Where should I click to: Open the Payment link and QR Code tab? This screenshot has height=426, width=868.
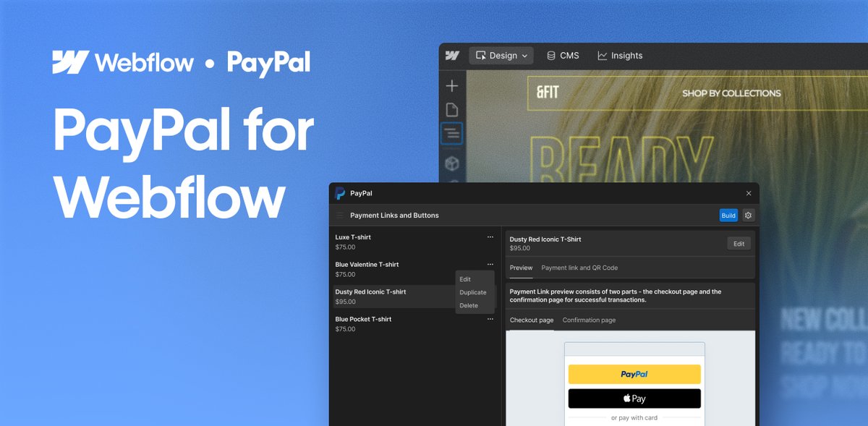[579, 268]
